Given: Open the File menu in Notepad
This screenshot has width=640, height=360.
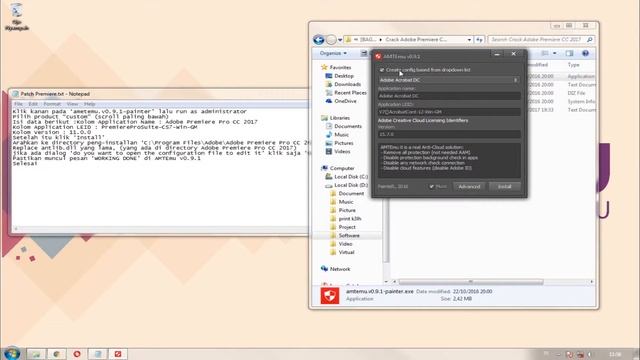Looking at the screenshot, I should click(x=18, y=104).
